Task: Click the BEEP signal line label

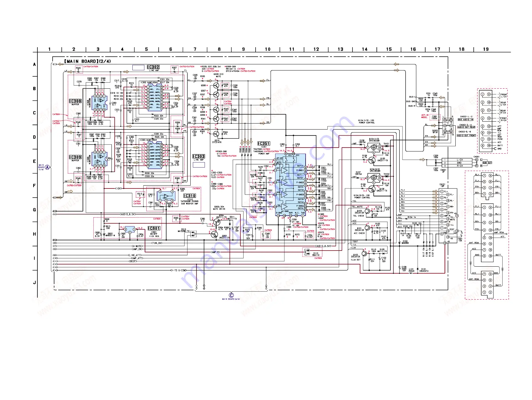Action: tap(133, 261)
